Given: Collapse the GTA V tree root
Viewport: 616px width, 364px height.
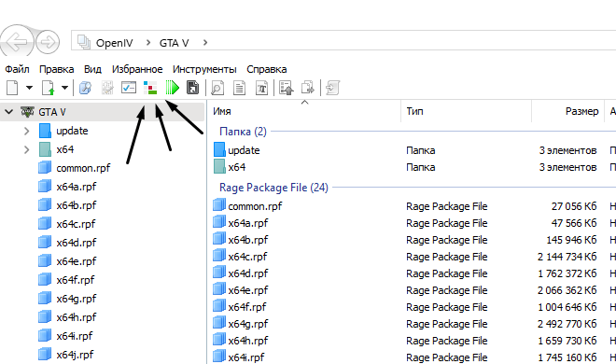Looking at the screenshot, I should pyautogui.click(x=8, y=112).
